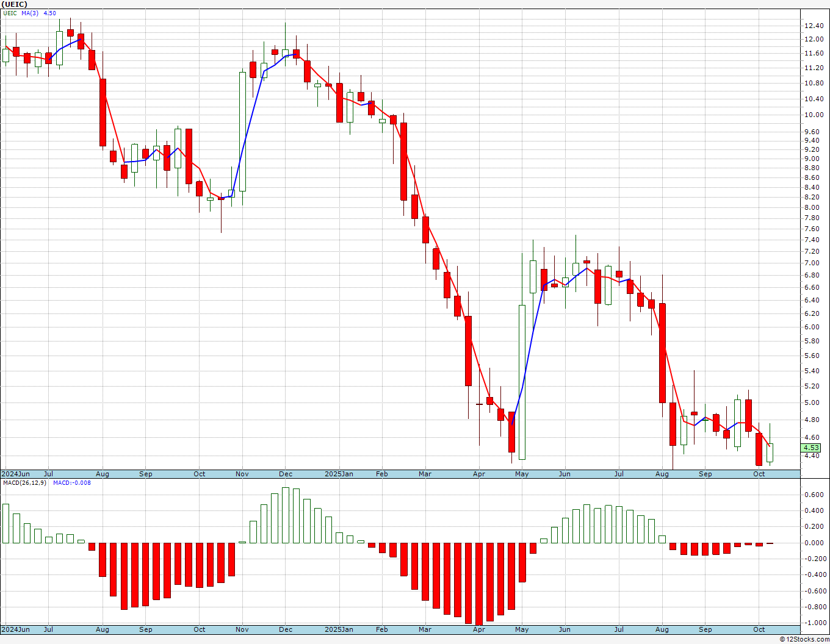The width and height of the screenshot is (830, 644).
Task: Click May on the price chart date axis
Action: pyautogui.click(x=522, y=474)
